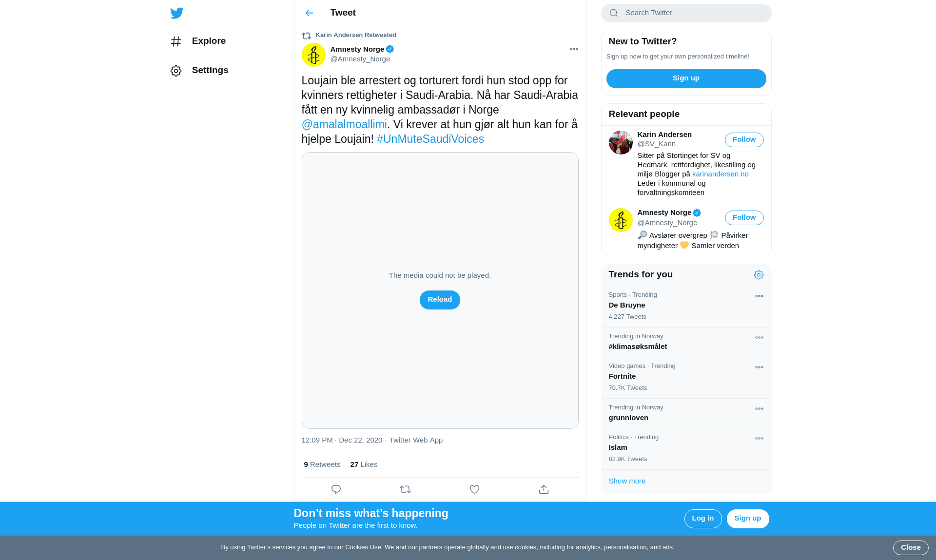Open tweet's more options menu

(574, 49)
